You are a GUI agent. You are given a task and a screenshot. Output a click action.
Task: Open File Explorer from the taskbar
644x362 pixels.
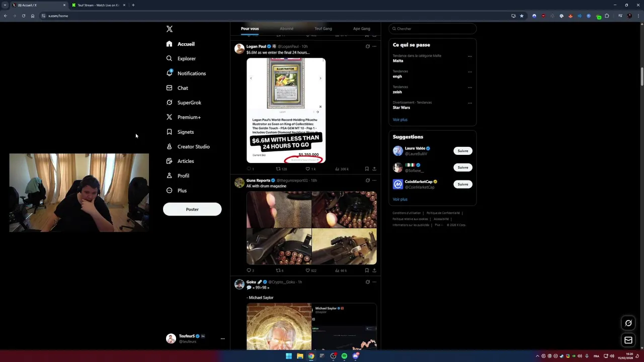[x=300, y=356]
